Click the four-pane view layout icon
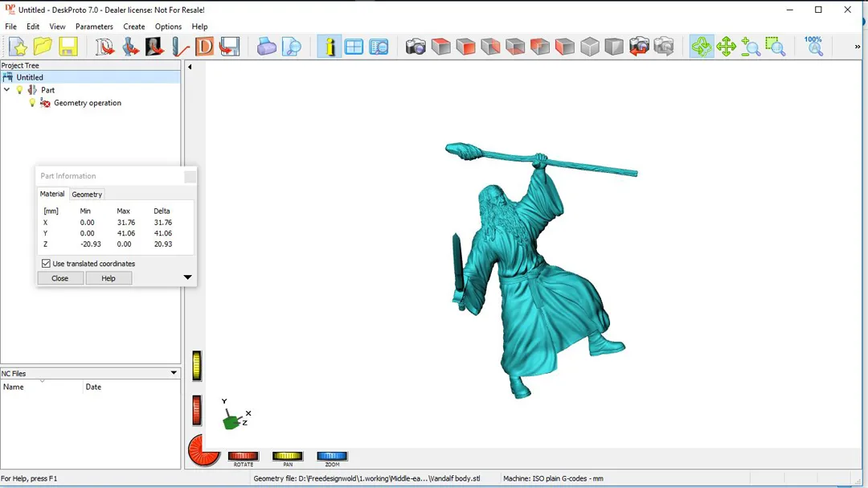This screenshot has width=868, height=488. [x=354, y=47]
